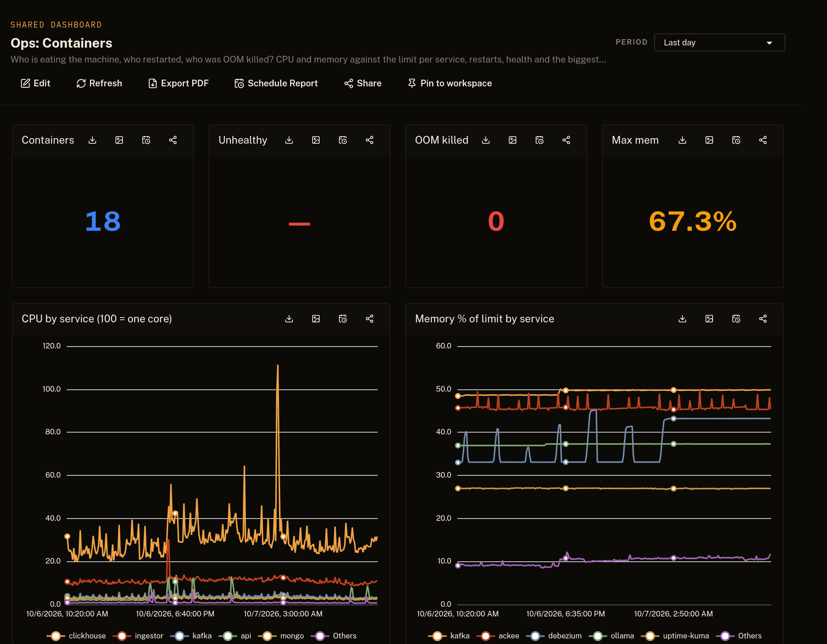Click the OOM killed value 0

point(496,221)
